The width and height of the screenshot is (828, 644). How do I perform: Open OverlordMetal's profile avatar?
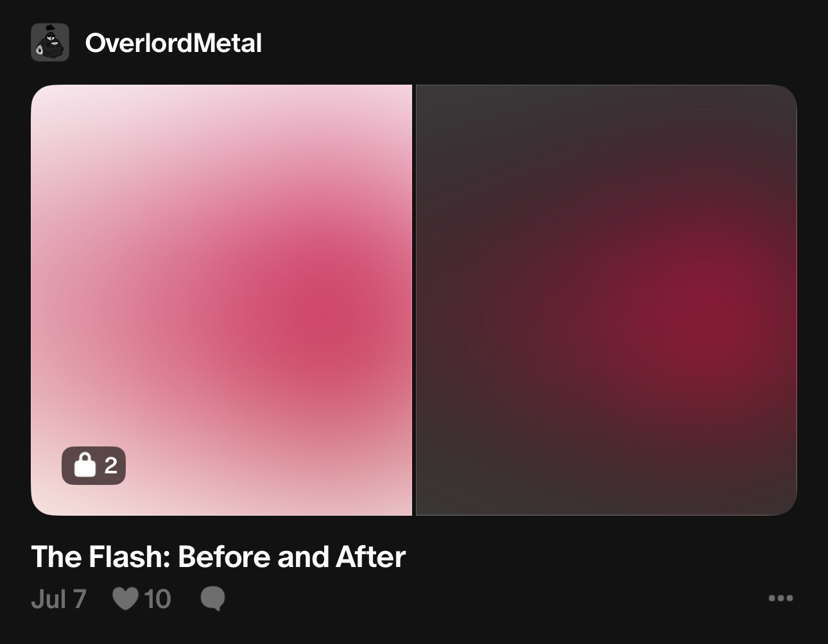pyautogui.click(x=50, y=42)
